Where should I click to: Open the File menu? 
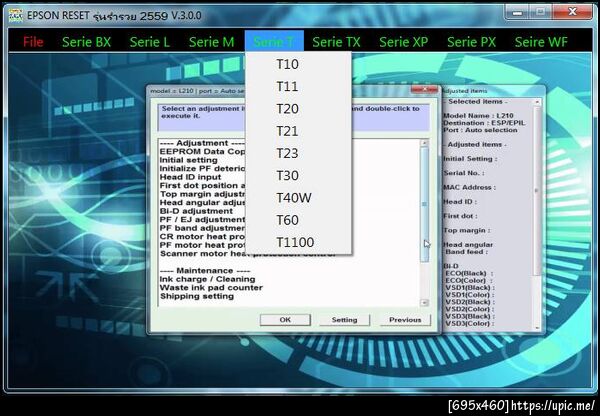[x=33, y=42]
